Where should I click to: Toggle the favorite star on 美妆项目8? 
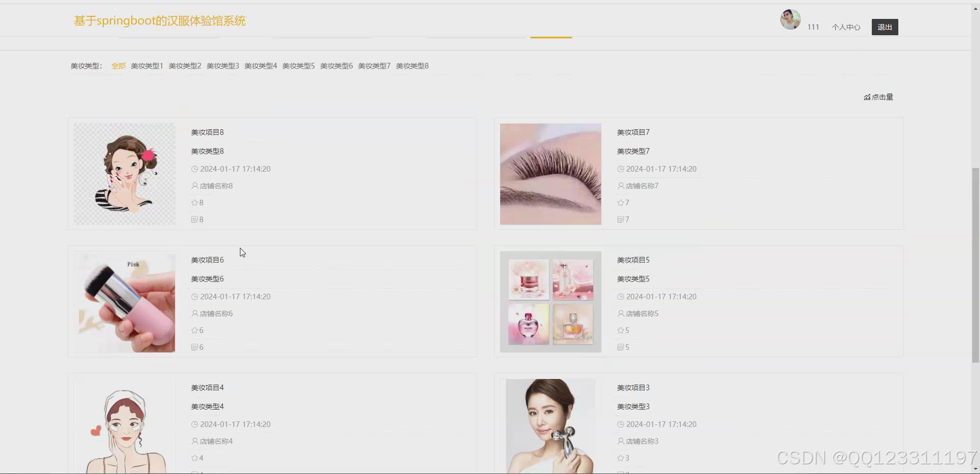(194, 202)
